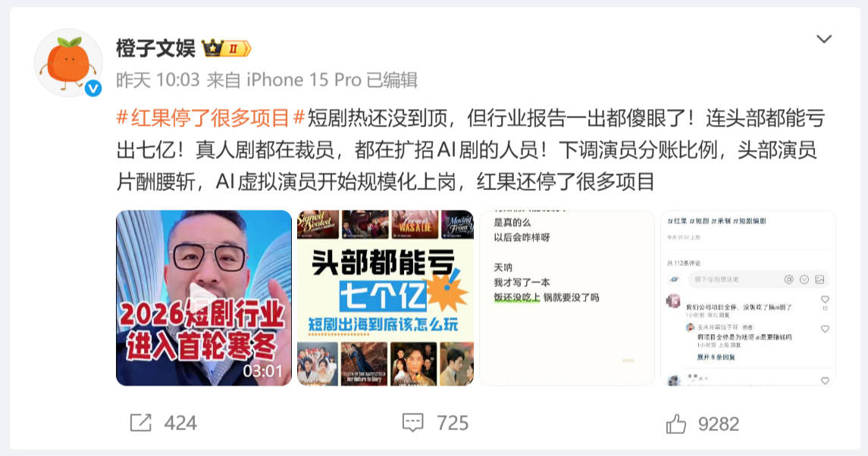Play the 2026短剧行业 video
868x456 pixels.
pos(204,298)
